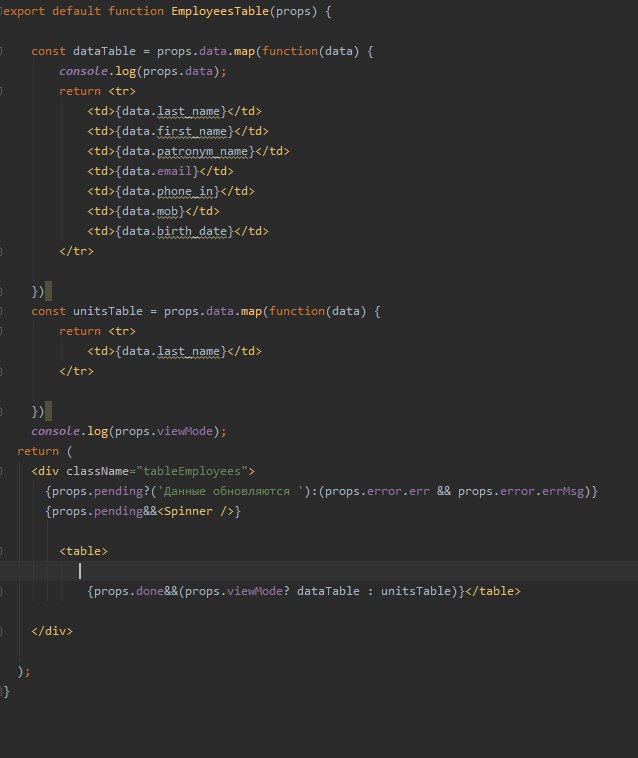The image size is (638, 758).
Task: Click viewMode in the props.done line
Action: tap(255, 591)
